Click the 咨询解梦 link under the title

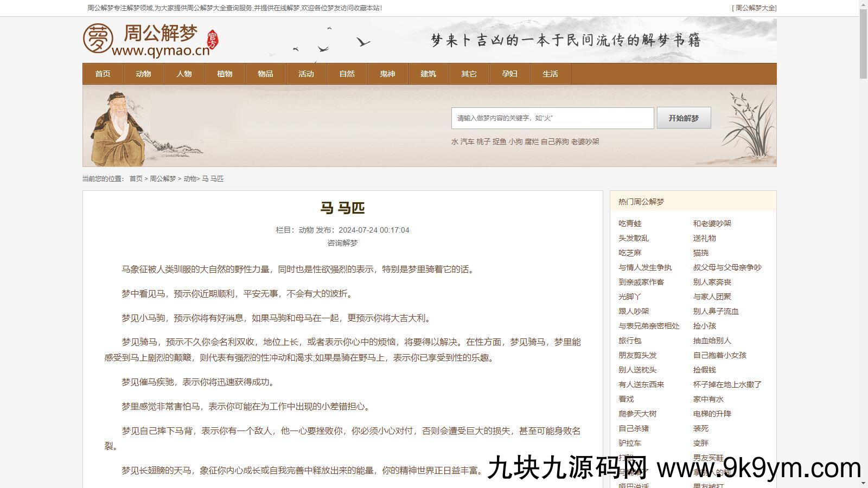(x=342, y=243)
